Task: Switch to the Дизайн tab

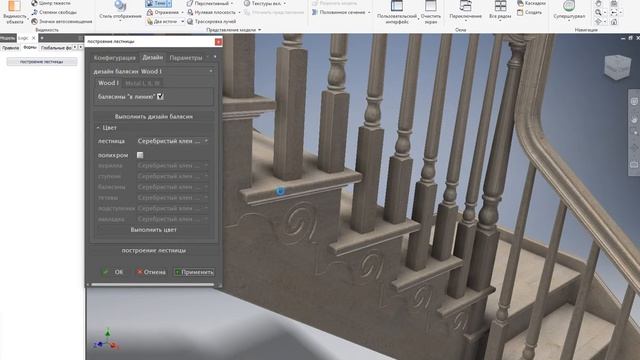Action: click(153, 58)
